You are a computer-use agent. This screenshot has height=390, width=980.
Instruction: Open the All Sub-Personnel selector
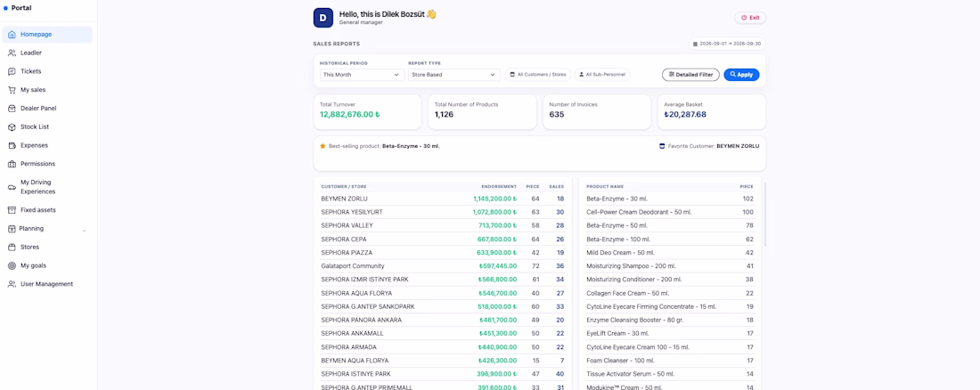click(x=602, y=75)
